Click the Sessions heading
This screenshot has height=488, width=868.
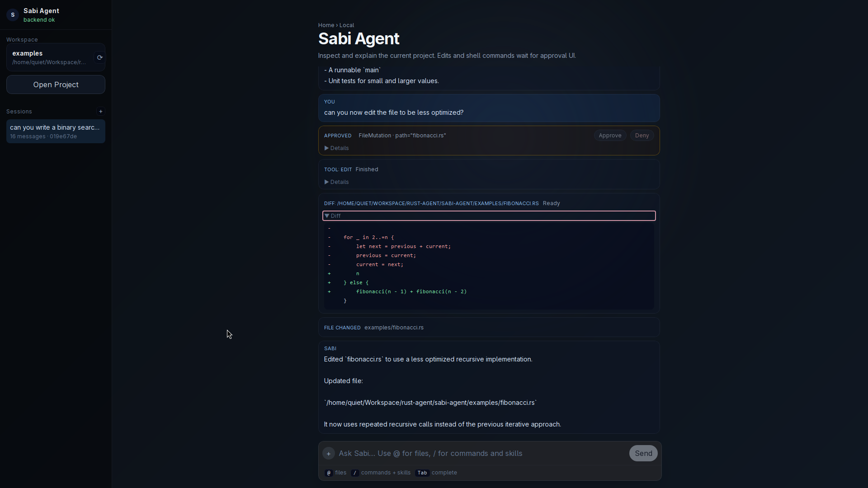coord(19,112)
